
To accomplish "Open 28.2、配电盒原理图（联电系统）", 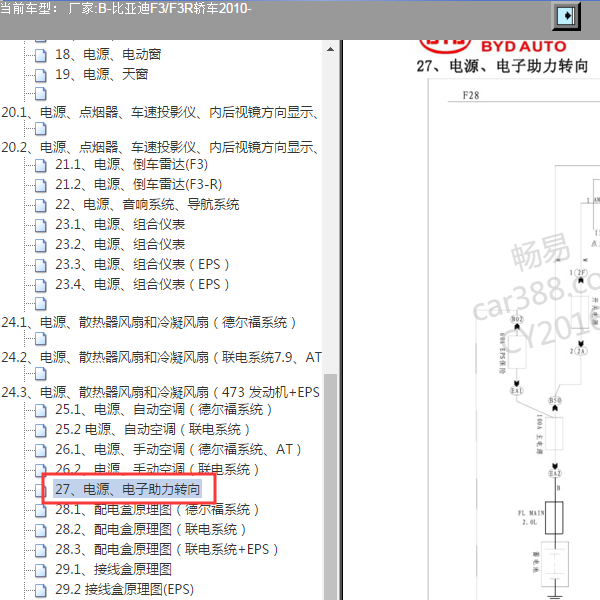I will point(150,529).
